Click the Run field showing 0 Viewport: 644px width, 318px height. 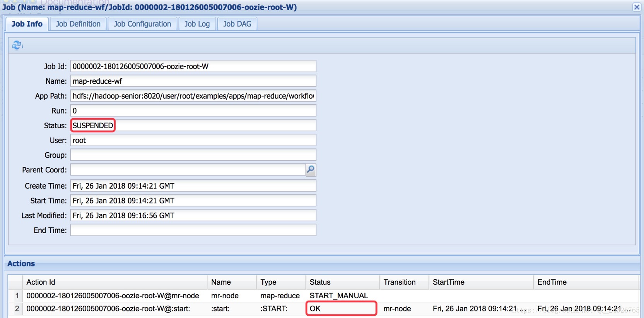tap(193, 110)
